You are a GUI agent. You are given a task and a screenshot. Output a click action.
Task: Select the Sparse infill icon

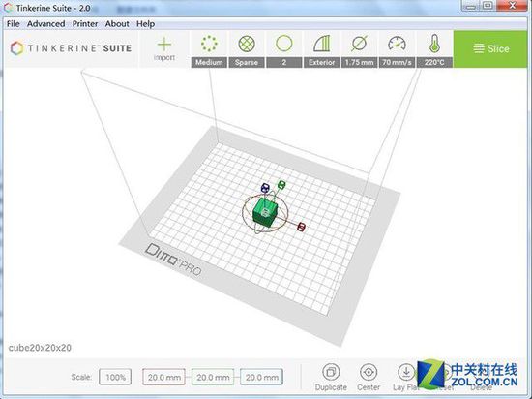(247, 44)
